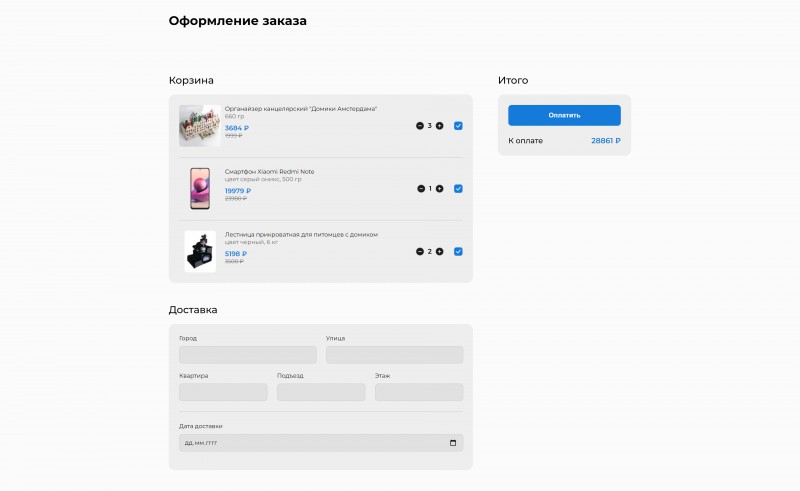Uncheck the Amsterdam houses organizer item

[458, 126]
